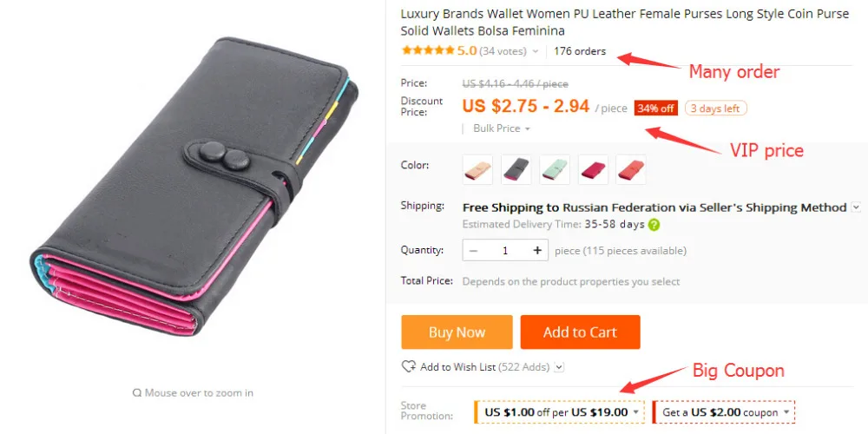Open the shipping method dropdown arrow
This screenshot has height=434, width=868.
(856, 207)
